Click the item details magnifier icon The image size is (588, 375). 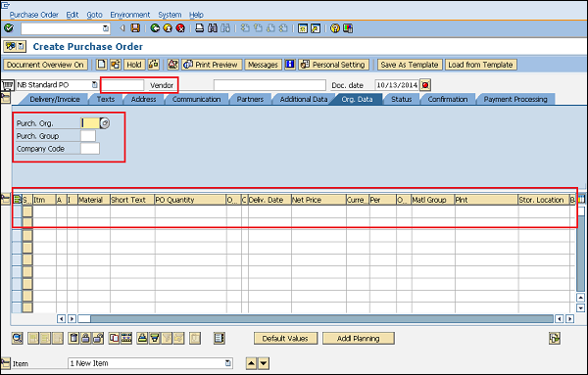click(18, 339)
